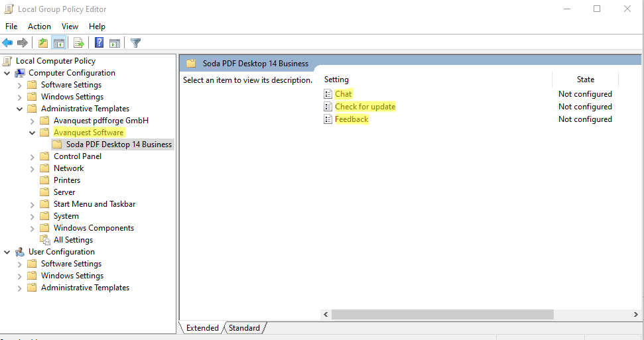Open the Help menu
Viewport: 644px width, 340px height.
[x=97, y=27]
